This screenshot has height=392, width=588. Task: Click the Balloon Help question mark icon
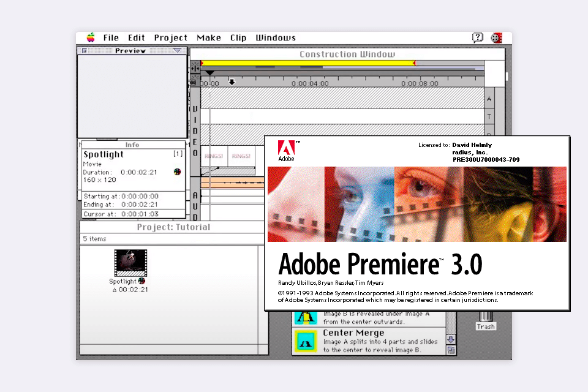(477, 37)
